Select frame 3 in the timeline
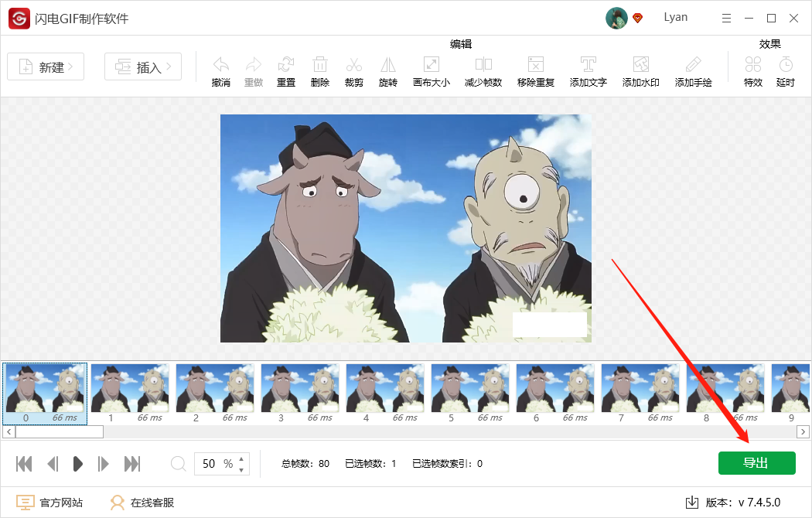The width and height of the screenshot is (812, 518). pos(299,387)
